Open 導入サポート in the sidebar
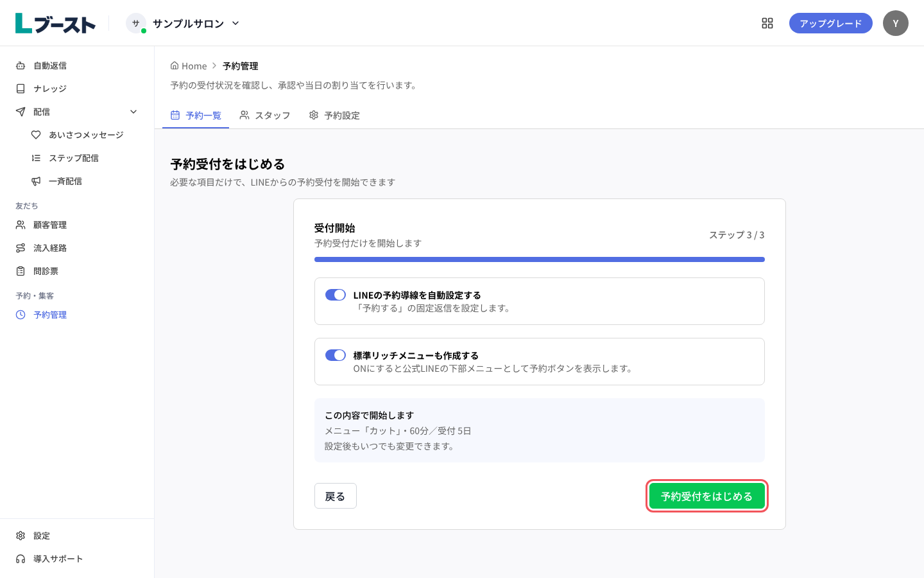 (77, 559)
